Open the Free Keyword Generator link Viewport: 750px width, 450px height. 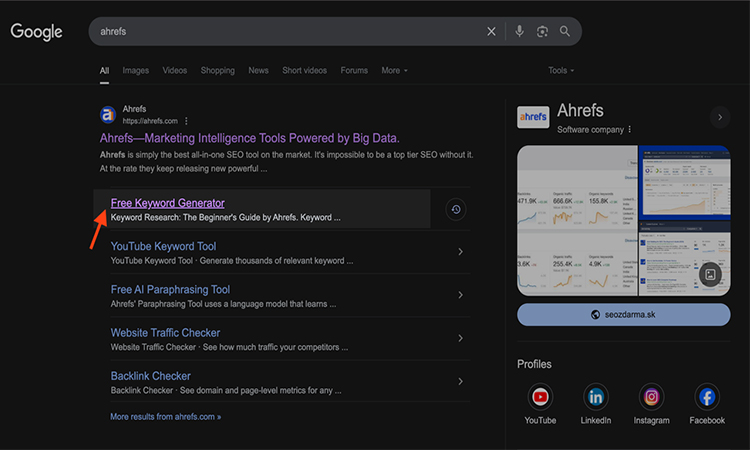167,203
